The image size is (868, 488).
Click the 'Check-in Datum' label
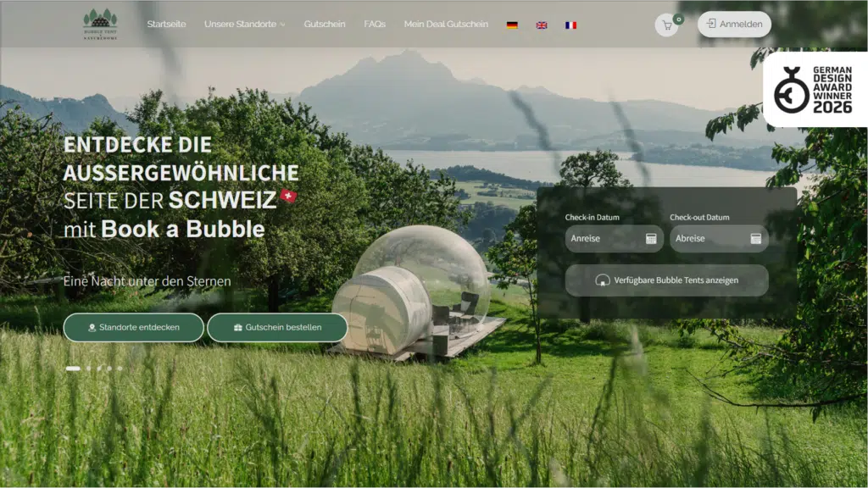click(593, 218)
